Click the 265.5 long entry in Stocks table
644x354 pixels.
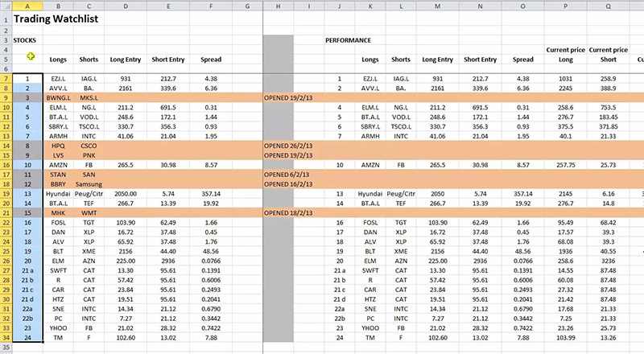tap(126, 165)
